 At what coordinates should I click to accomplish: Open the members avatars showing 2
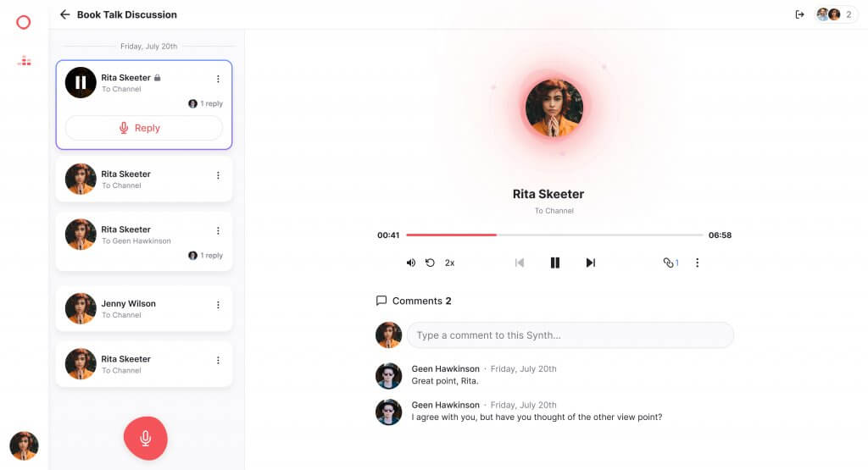(x=836, y=14)
